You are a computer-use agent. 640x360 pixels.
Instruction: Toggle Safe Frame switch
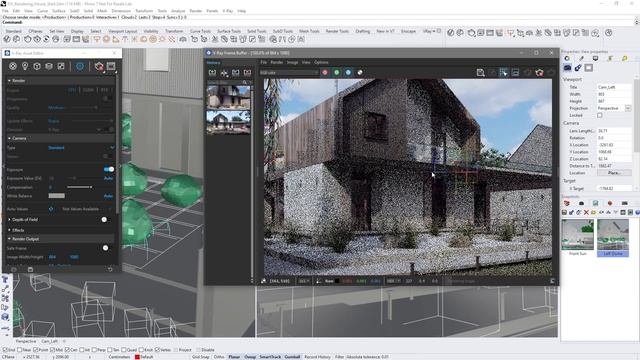106,248
